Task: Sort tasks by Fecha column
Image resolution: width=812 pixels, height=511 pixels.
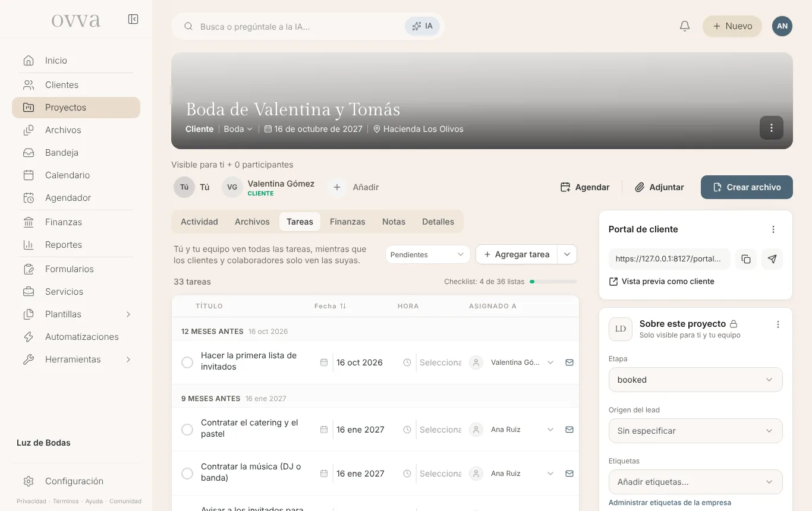Action: 331,306
